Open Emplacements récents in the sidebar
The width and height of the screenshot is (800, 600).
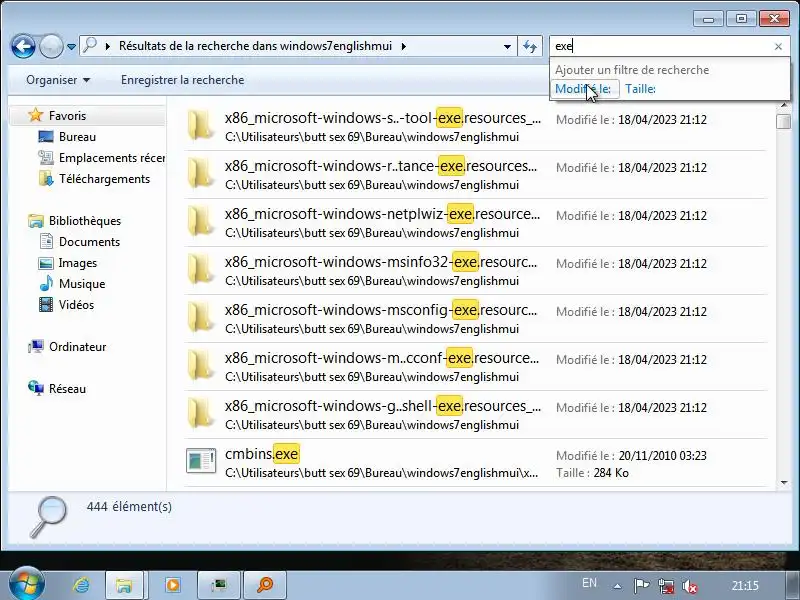[112, 158]
